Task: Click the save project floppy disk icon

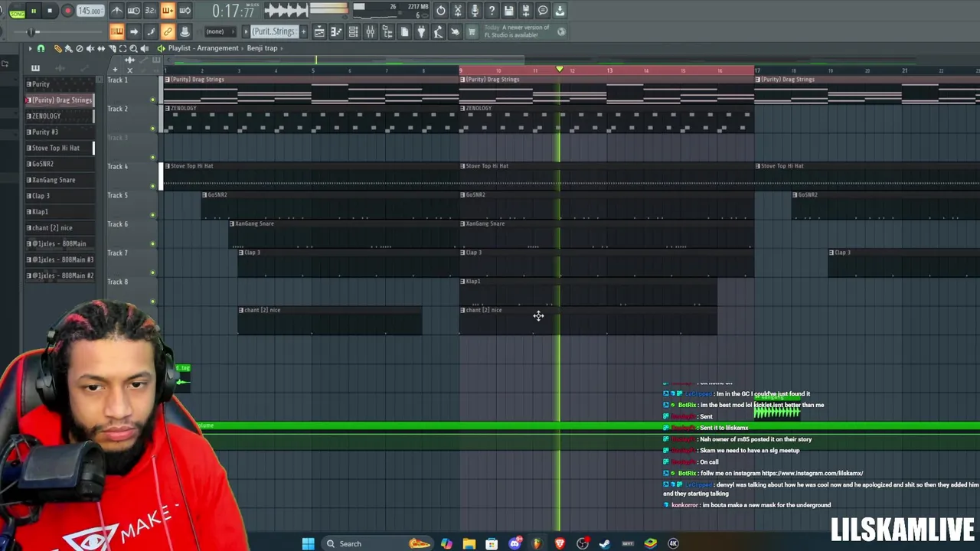Action: tap(508, 11)
